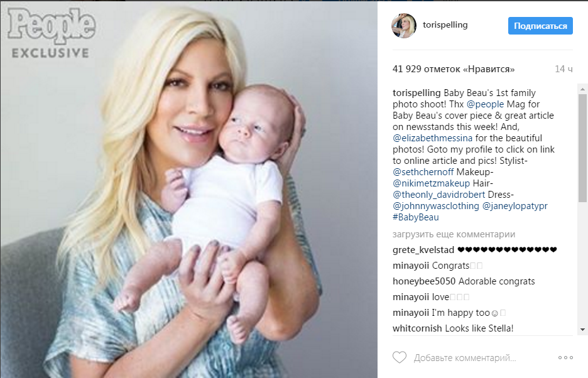588x378 pixels.
Task: Open the @elizabethmessina mention link
Action: tap(432, 138)
